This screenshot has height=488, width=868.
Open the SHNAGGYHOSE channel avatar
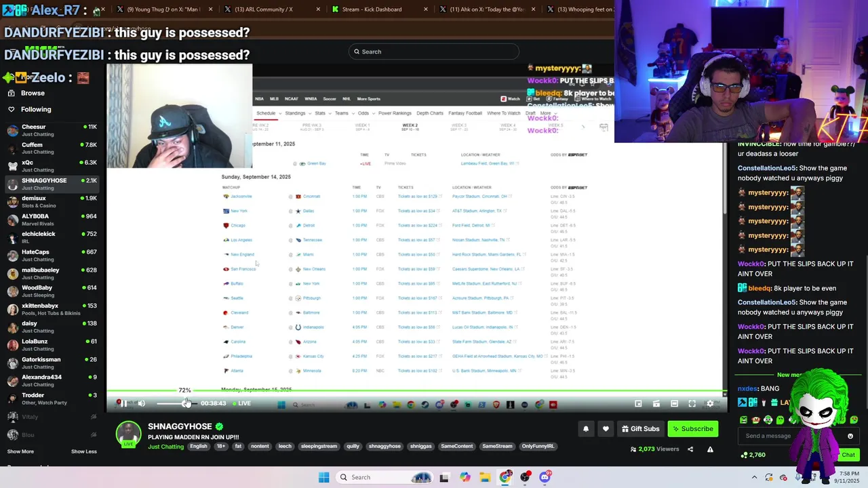tap(128, 434)
